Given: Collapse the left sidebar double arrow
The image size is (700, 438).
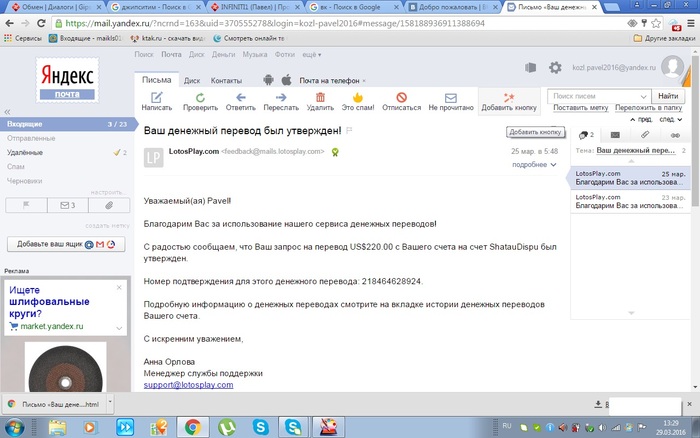Looking at the screenshot, I should [8, 112].
